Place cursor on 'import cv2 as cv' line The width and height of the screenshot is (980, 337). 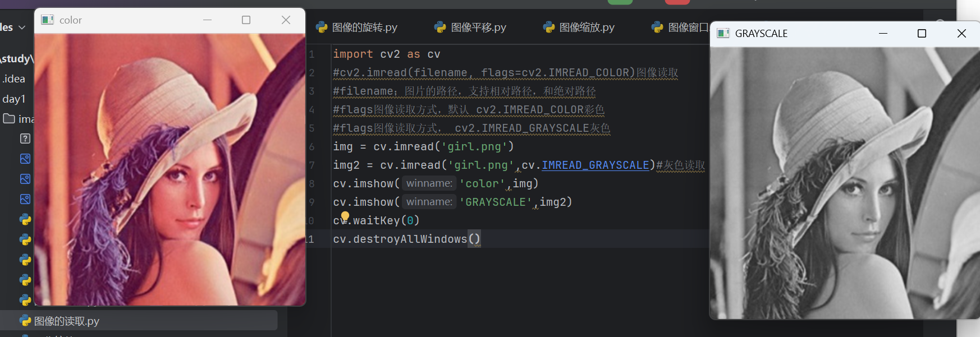[x=387, y=54]
